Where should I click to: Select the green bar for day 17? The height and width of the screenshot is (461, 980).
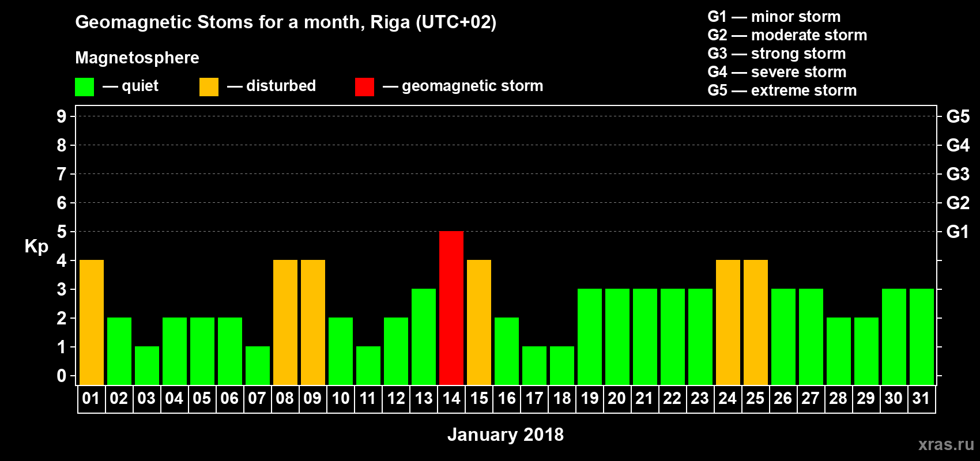[x=534, y=365]
